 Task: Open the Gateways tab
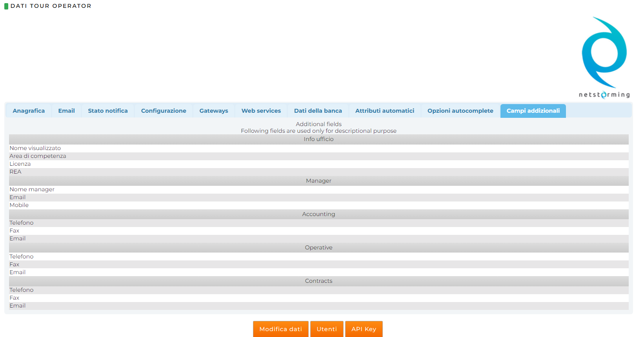point(214,111)
